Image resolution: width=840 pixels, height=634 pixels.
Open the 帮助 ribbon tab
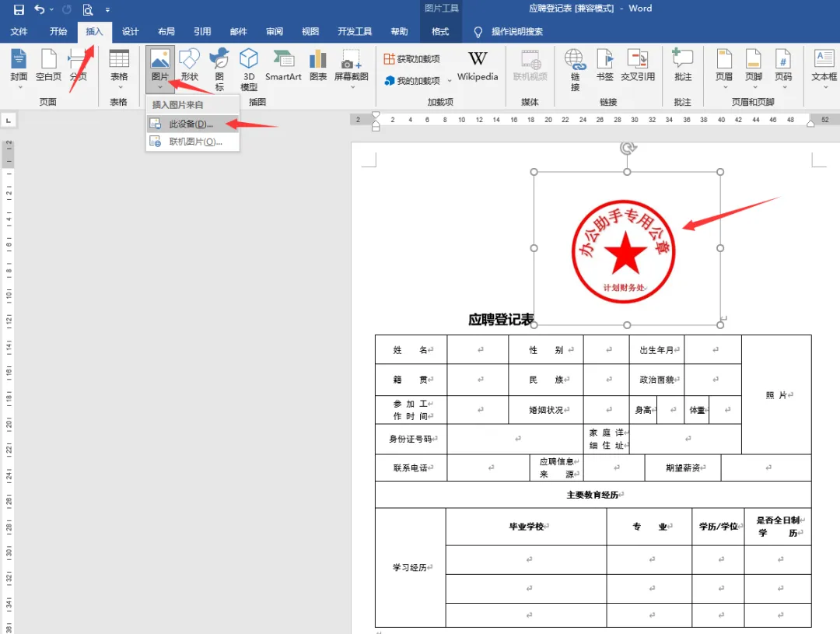(399, 32)
